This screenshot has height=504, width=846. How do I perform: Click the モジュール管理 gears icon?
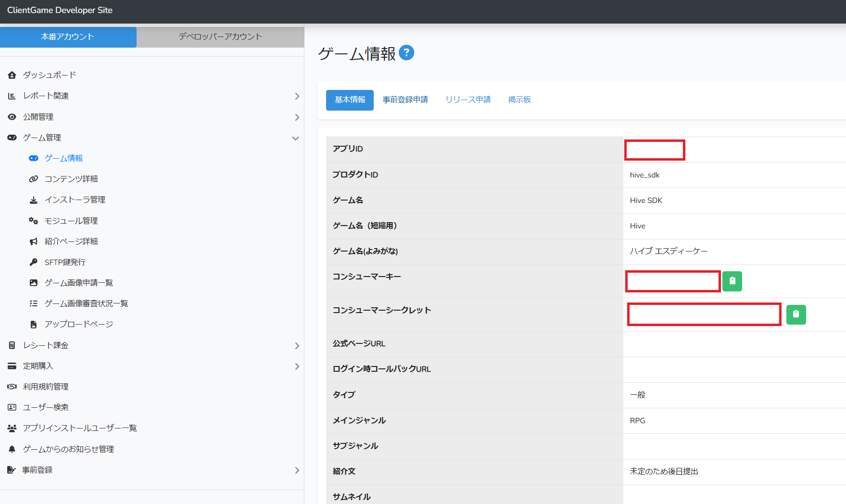(34, 221)
